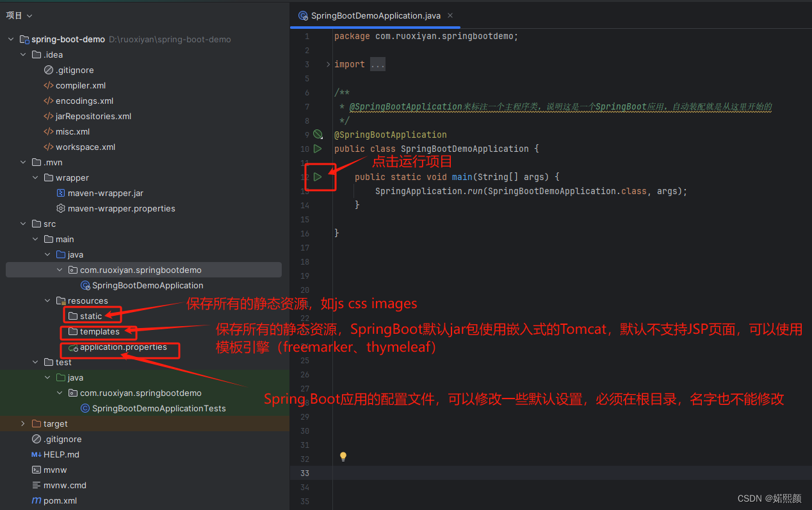The height and width of the screenshot is (510, 812).
Task: Collapse the src directory node
Action: 23,224
